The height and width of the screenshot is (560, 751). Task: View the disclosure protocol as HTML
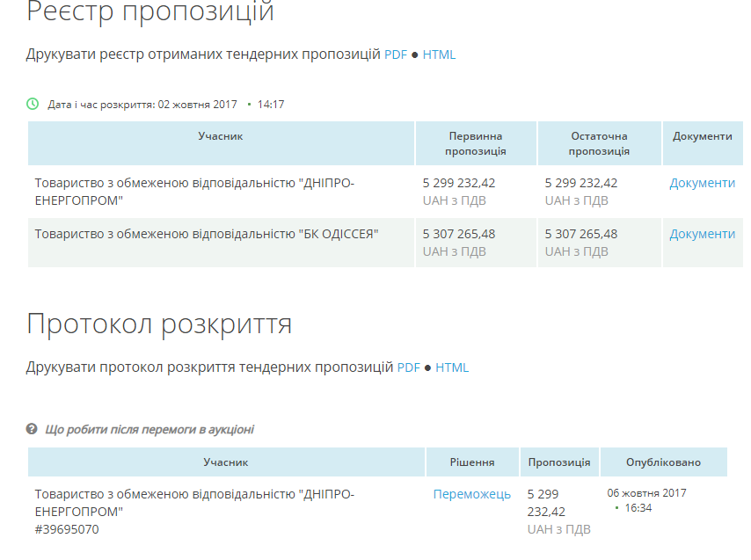coord(452,367)
